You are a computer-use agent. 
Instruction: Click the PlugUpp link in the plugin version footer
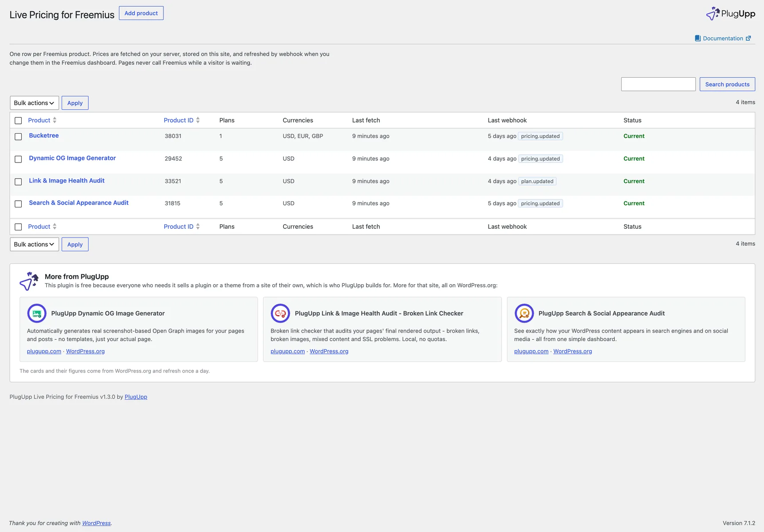pyautogui.click(x=136, y=397)
